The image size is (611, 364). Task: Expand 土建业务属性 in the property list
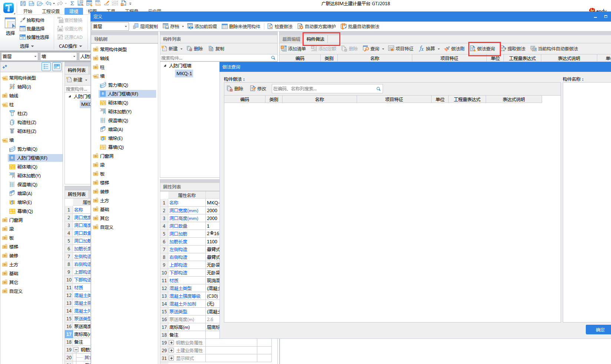coord(171,350)
